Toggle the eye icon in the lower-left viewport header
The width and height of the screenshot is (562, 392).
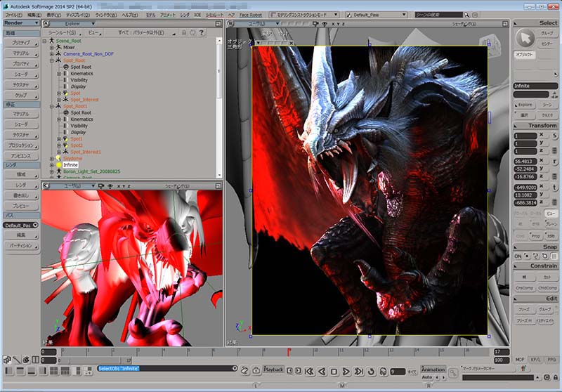point(110,186)
